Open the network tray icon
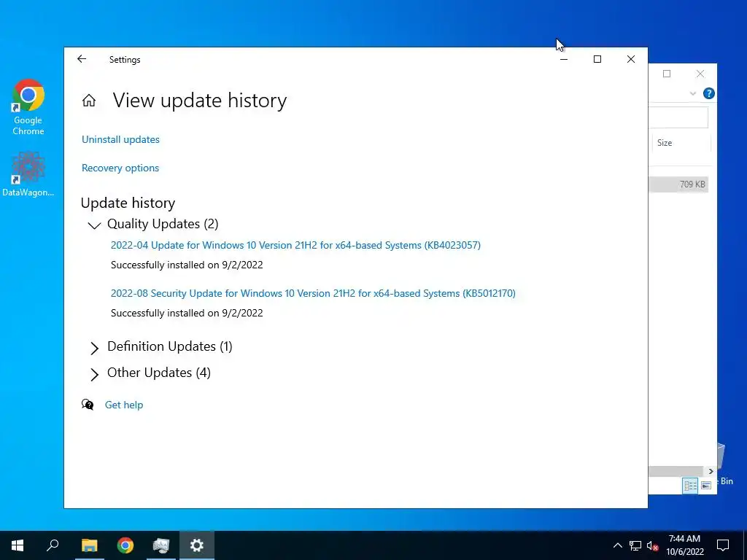The width and height of the screenshot is (747, 560). (x=635, y=545)
